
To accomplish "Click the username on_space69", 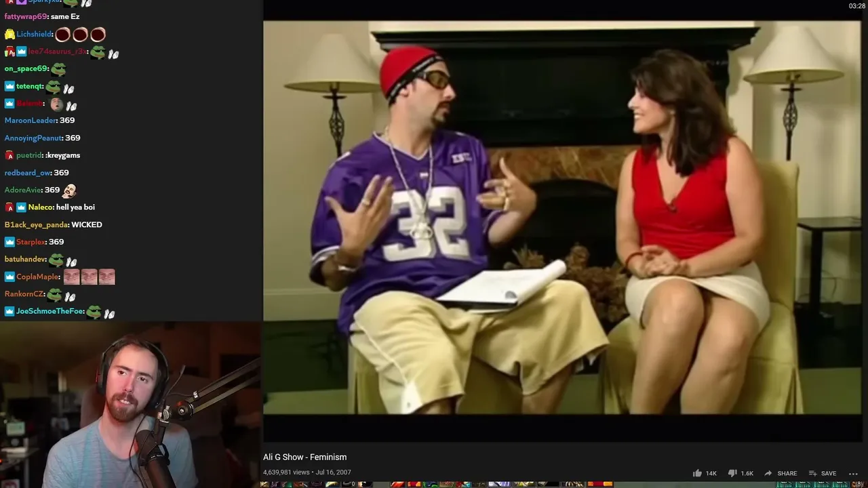I will pyautogui.click(x=26, y=68).
